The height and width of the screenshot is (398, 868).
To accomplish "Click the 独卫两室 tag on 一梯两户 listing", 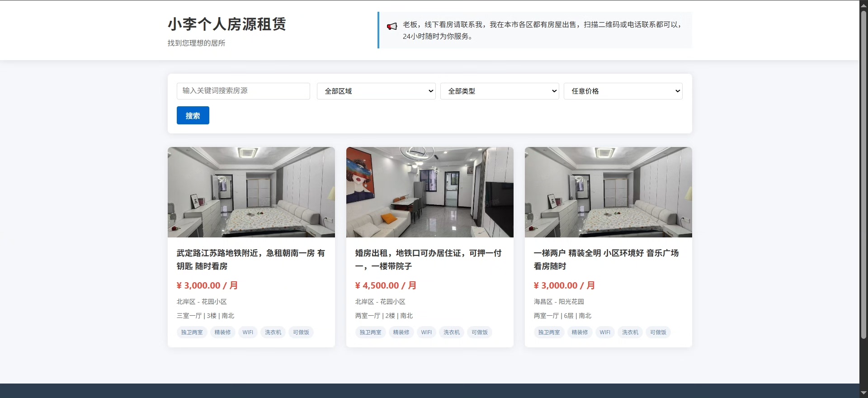I will 549,332.
